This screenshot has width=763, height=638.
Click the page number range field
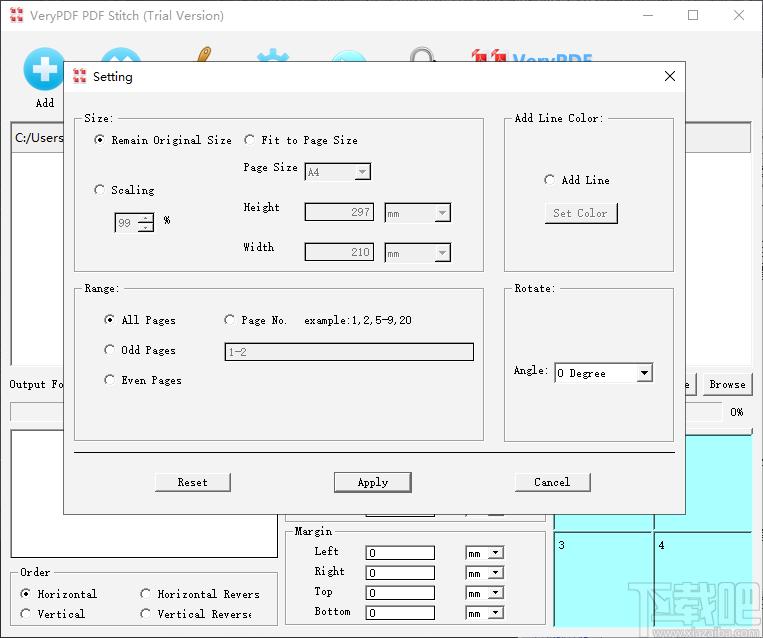pos(349,351)
